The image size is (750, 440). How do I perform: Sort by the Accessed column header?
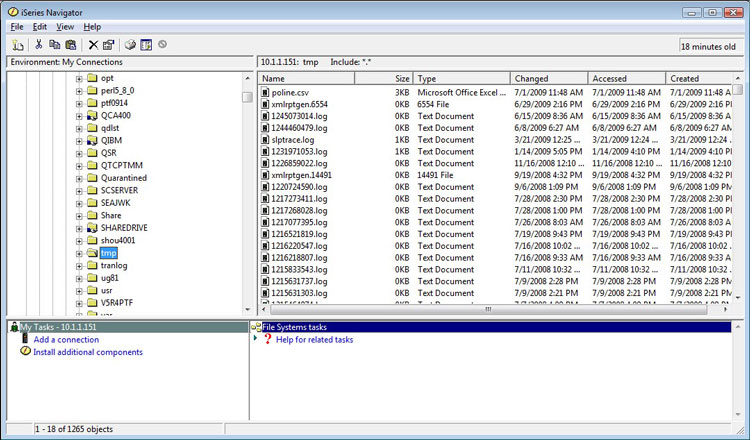627,78
